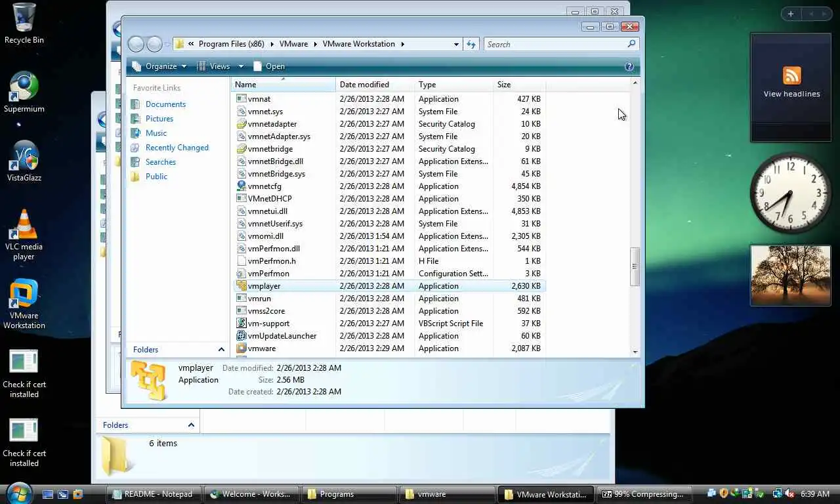Click the analog clock gadget
Viewport: 840px width, 504px height.
[x=790, y=192]
